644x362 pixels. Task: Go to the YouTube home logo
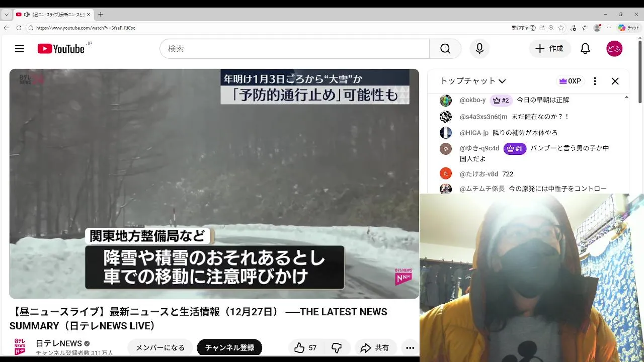pos(61,49)
